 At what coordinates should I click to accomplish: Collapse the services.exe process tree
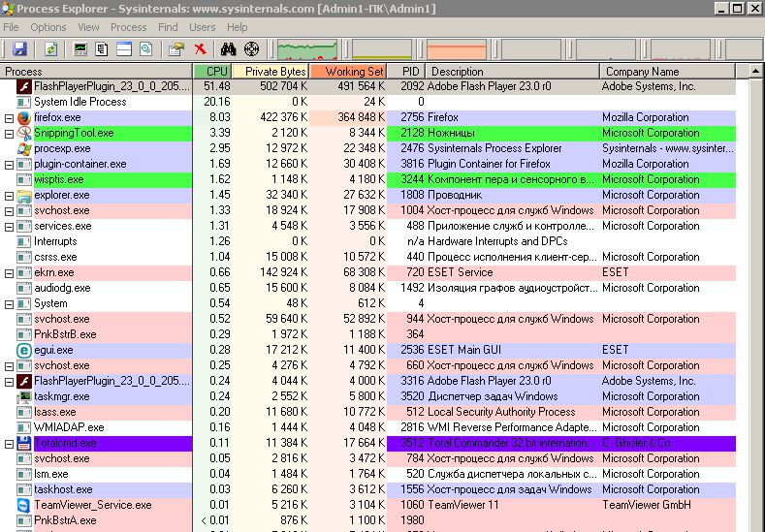[x=9, y=226]
